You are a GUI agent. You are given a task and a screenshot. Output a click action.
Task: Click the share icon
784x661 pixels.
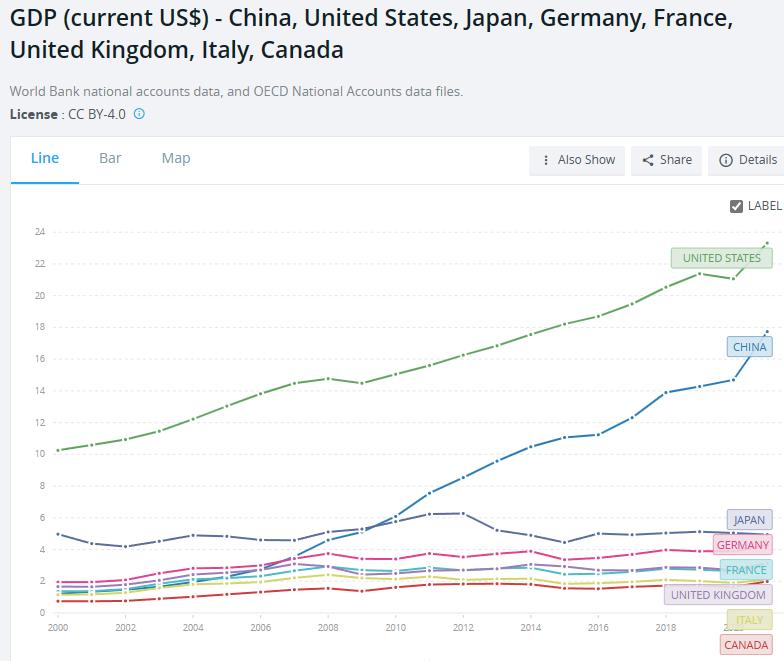(648, 160)
